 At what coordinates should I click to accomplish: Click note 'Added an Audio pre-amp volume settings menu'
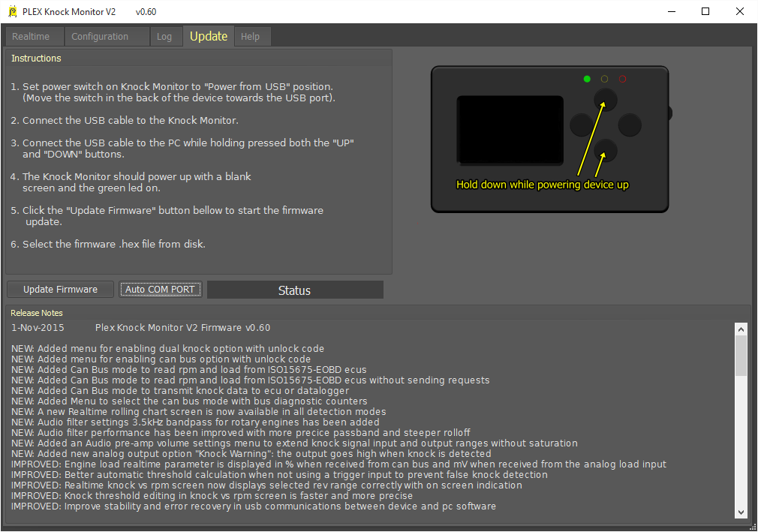294,443
